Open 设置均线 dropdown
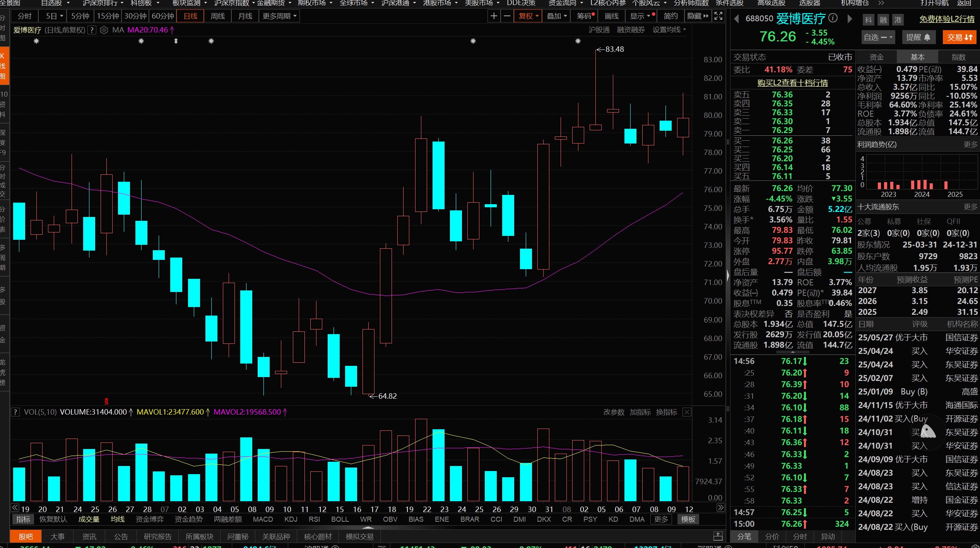This screenshot has width=980, height=548. [x=669, y=30]
